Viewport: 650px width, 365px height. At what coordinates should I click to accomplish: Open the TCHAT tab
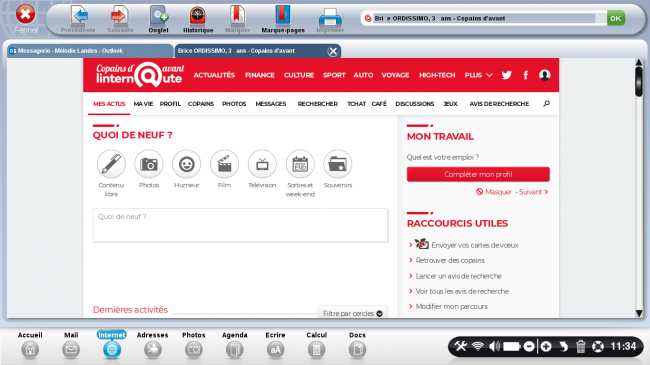click(357, 104)
